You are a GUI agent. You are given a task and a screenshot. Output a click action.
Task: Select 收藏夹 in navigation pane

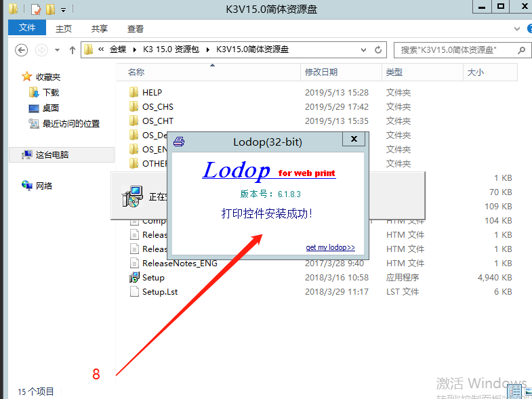click(x=48, y=77)
